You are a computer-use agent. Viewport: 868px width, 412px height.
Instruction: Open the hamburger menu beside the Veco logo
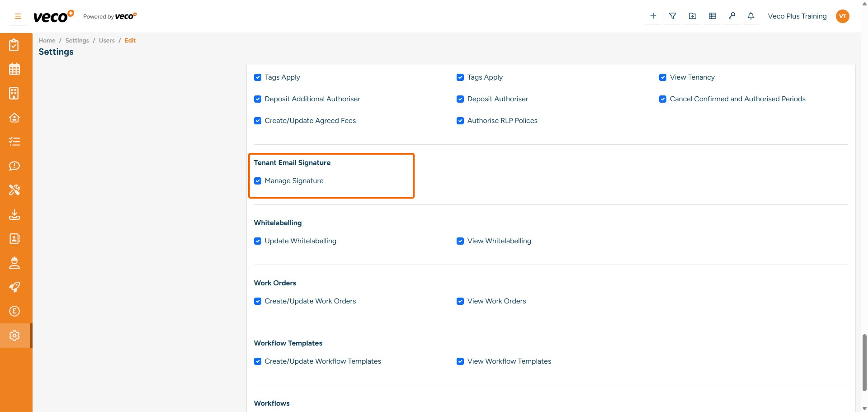[18, 16]
